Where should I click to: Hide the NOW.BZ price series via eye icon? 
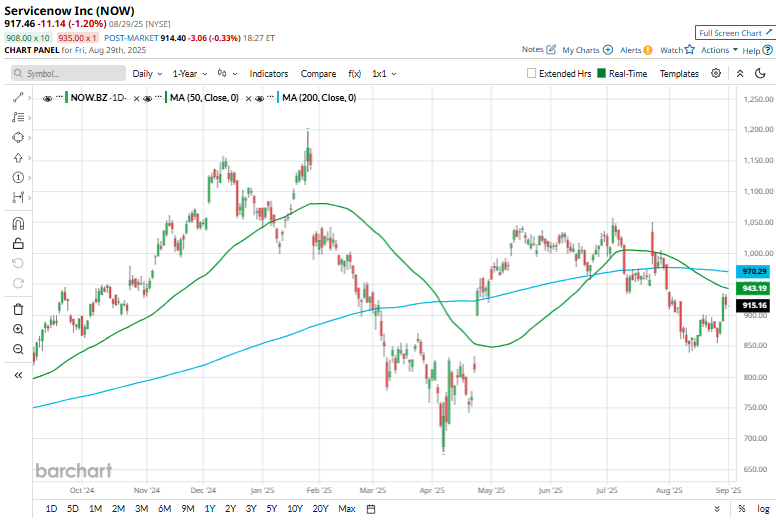48,98
